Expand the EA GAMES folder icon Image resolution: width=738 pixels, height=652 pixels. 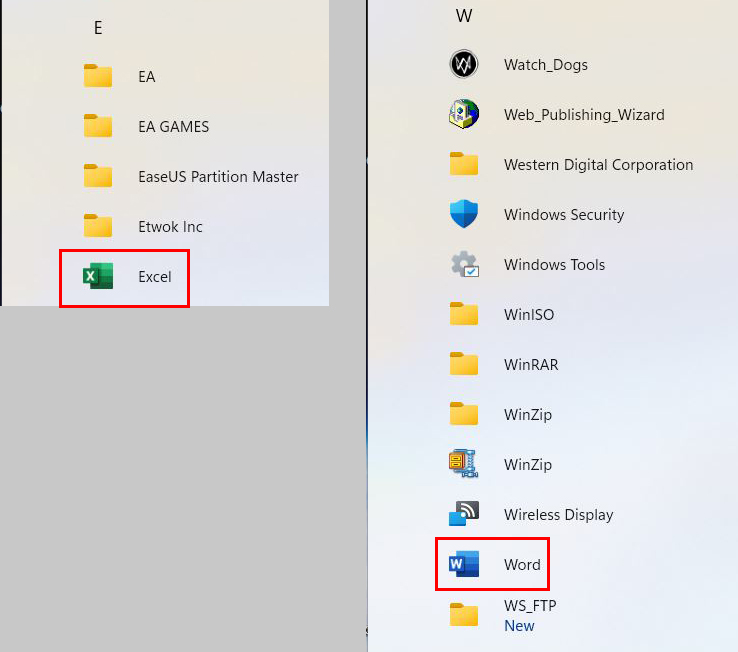click(x=98, y=126)
